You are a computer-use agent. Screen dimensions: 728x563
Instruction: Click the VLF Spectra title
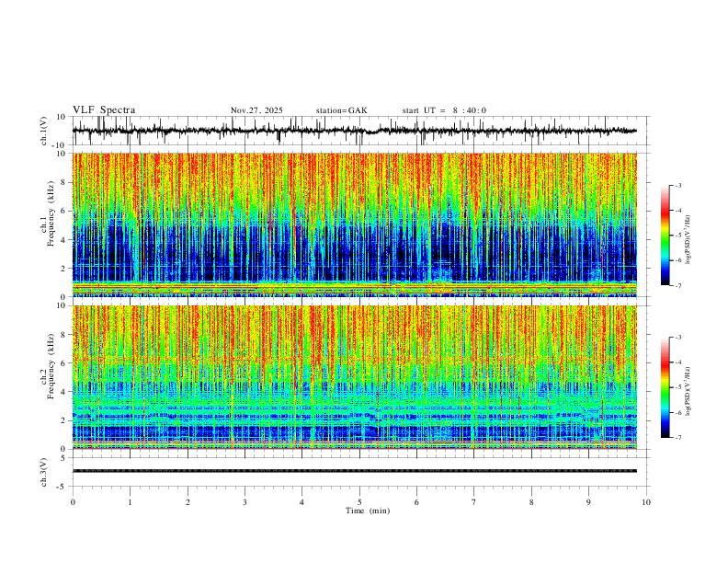[x=104, y=110]
